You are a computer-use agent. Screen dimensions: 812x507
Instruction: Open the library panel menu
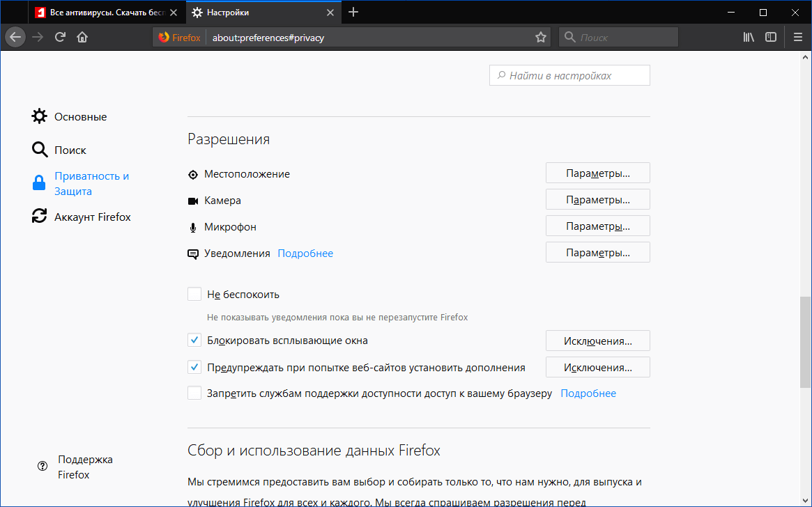(x=748, y=37)
